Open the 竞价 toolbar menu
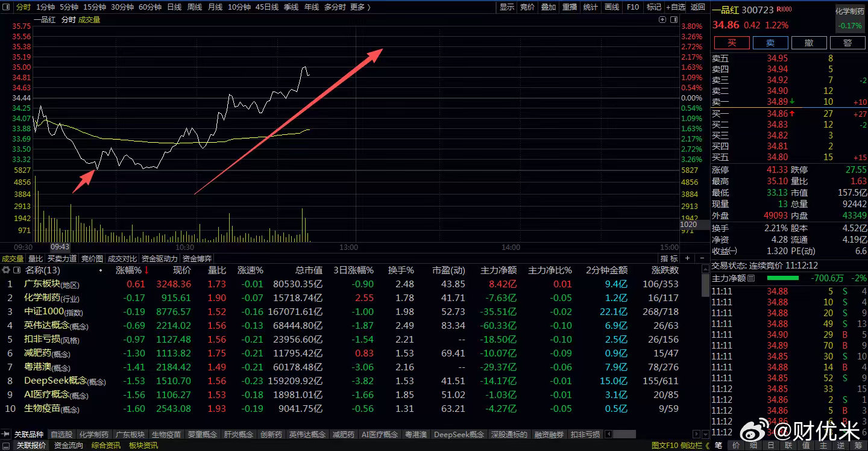This screenshot has width=868, height=451. [x=527, y=7]
